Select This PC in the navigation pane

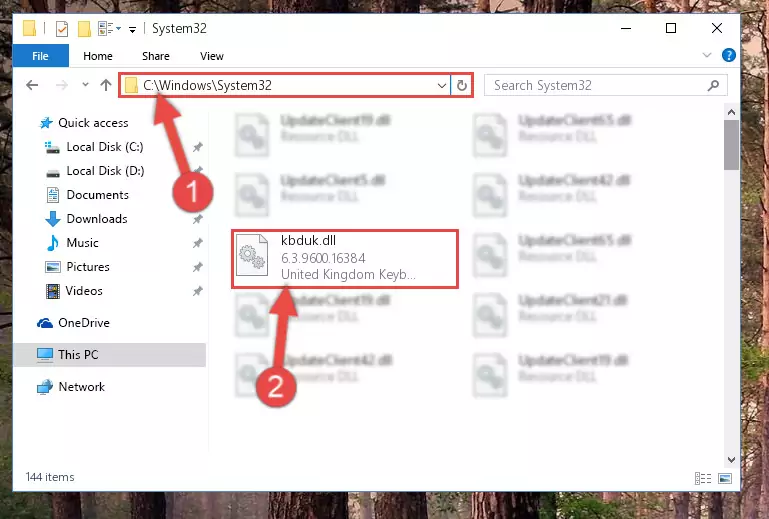tap(109, 355)
